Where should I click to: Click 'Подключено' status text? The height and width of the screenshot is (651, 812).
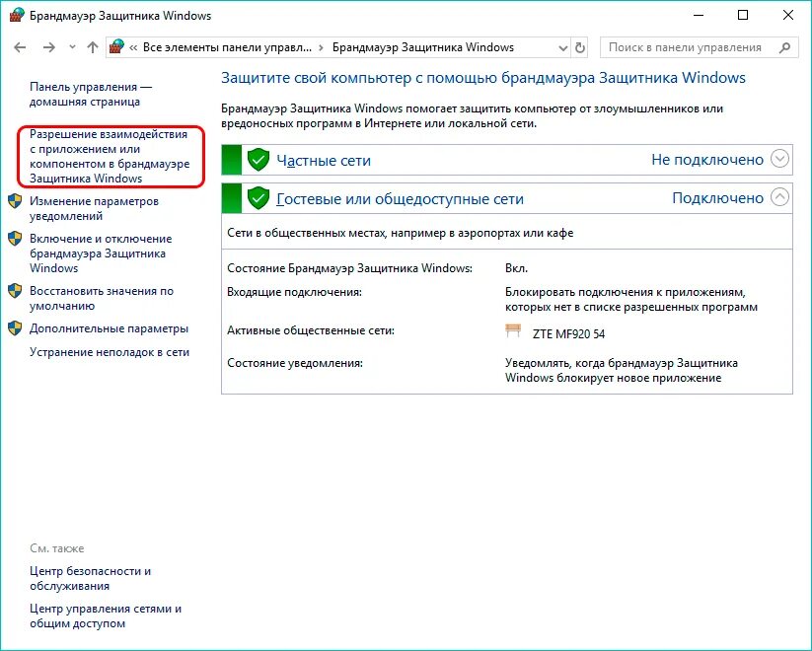[x=717, y=198]
